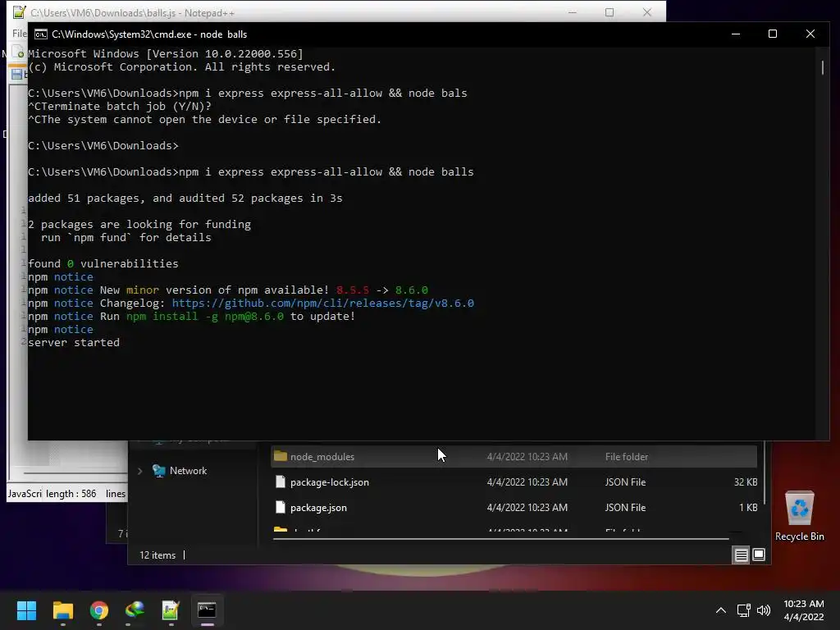The image size is (840, 630).
Task: Click the 12 items status text
Action: click(157, 555)
